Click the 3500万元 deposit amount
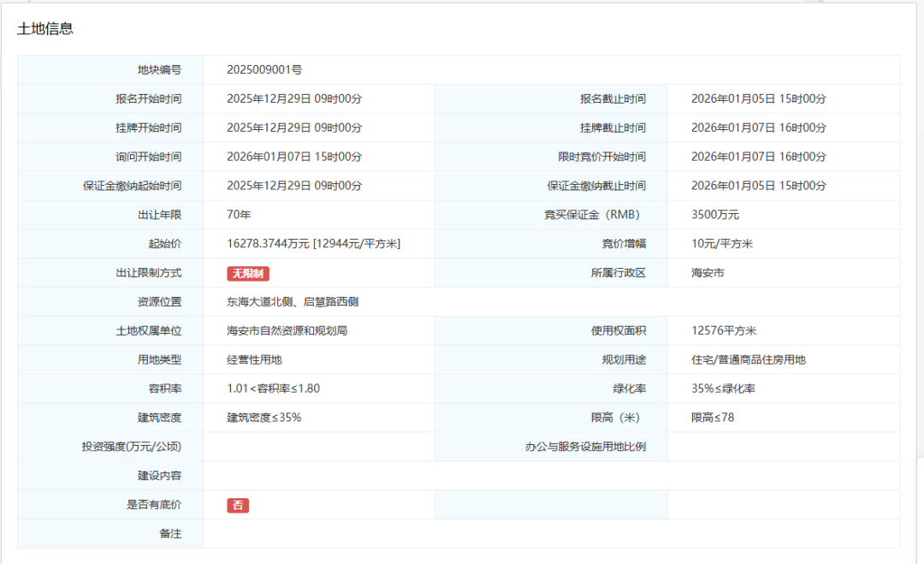Screen dimensions: 924x564 (x=714, y=215)
